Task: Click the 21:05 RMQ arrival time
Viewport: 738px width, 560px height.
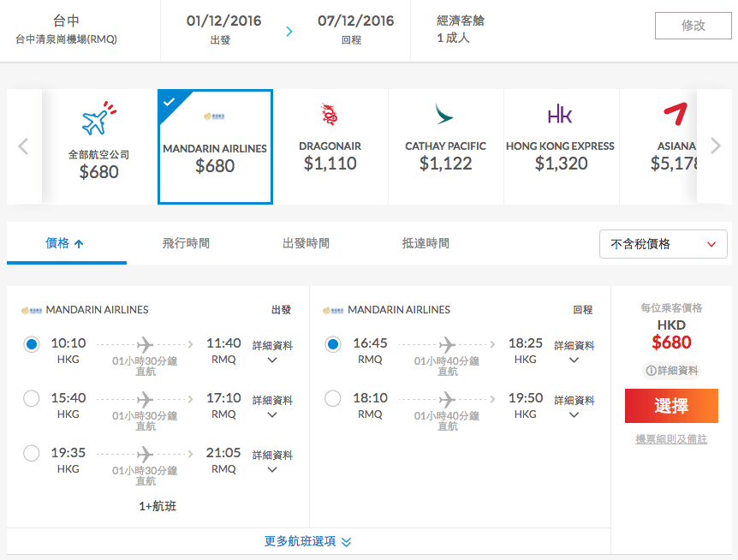Action: (x=223, y=453)
